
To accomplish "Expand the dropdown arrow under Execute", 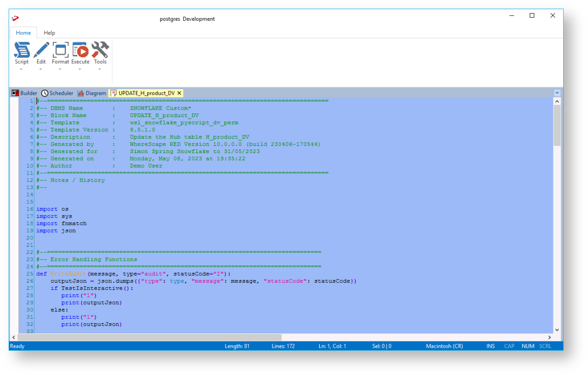I will [80, 69].
